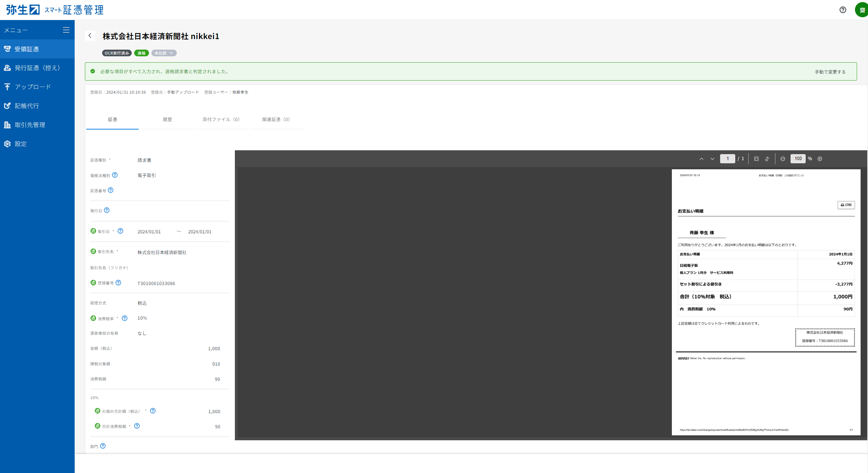Click the 適 badge beside 登録番号
868x473 pixels.
(x=93, y=283)
